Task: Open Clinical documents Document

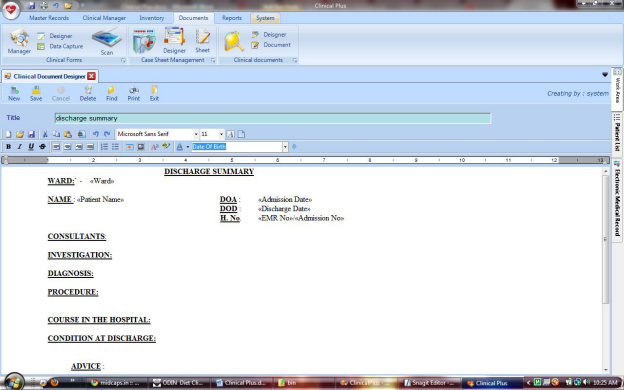Action: tap(271, 45)
